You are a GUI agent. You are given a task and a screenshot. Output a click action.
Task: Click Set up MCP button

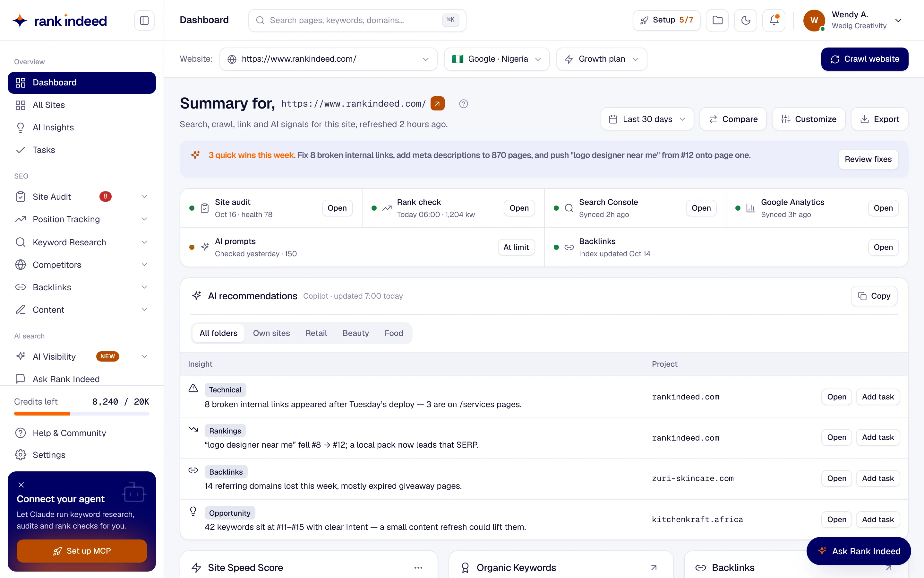tap(82, 551)
